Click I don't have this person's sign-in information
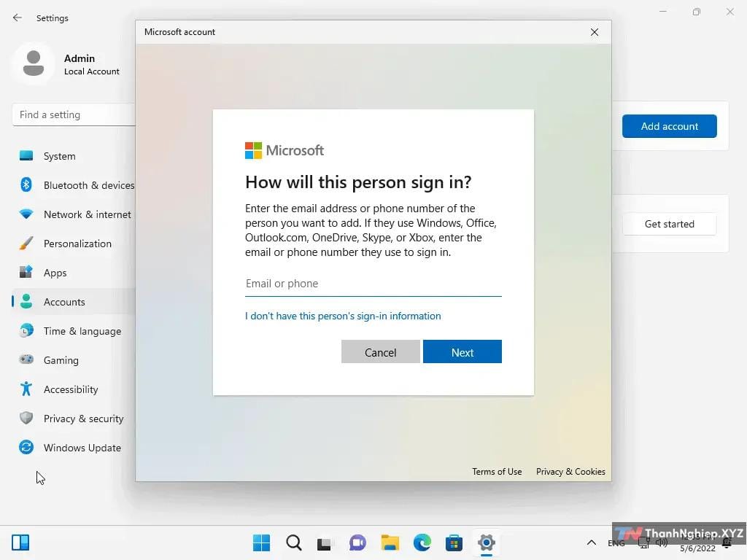The image size is (747, 560). coord(343,316)
